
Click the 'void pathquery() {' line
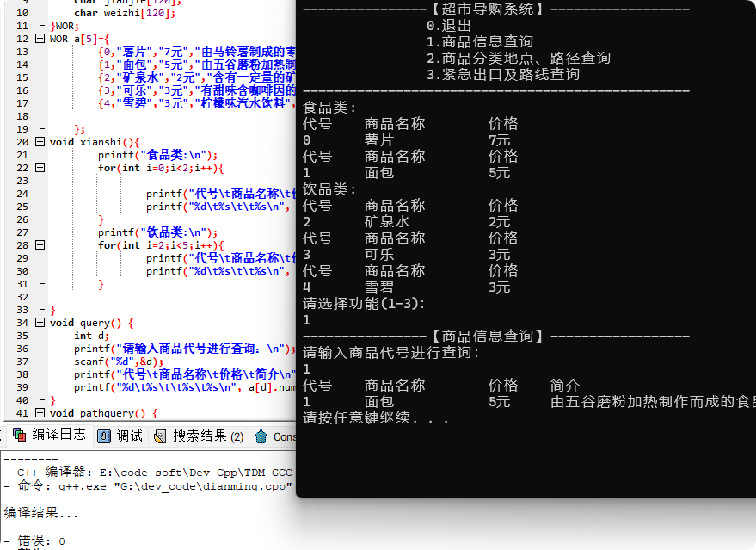point(104,413)
